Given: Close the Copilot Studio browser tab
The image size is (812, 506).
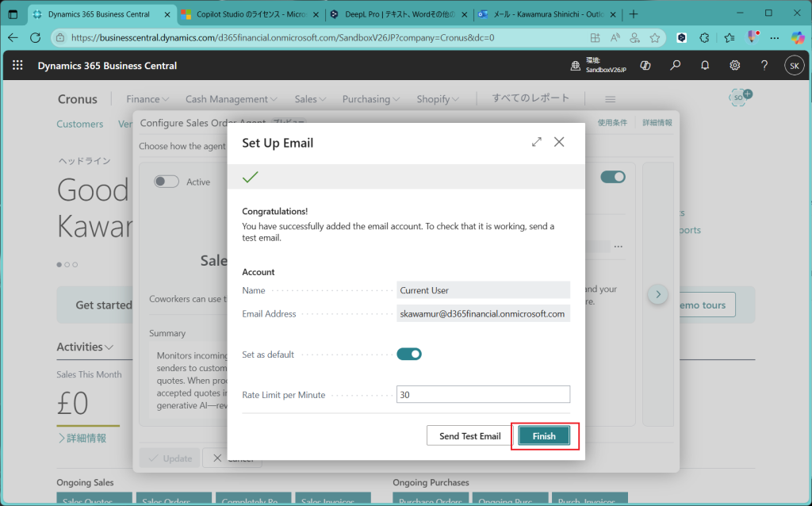Looking at the screenshot, I should tap(316, 14).
